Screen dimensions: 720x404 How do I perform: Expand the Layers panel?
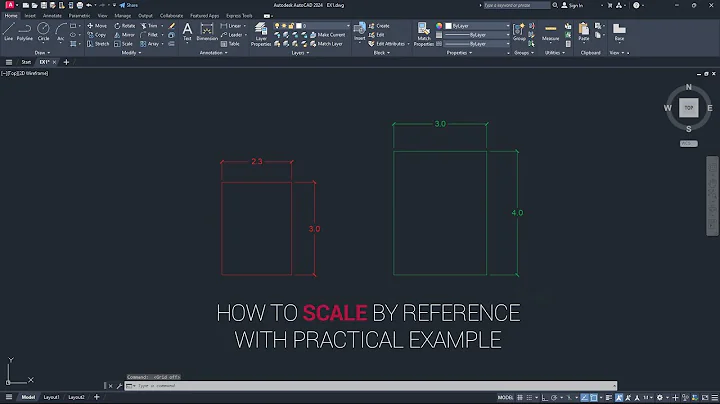[300, 53]
